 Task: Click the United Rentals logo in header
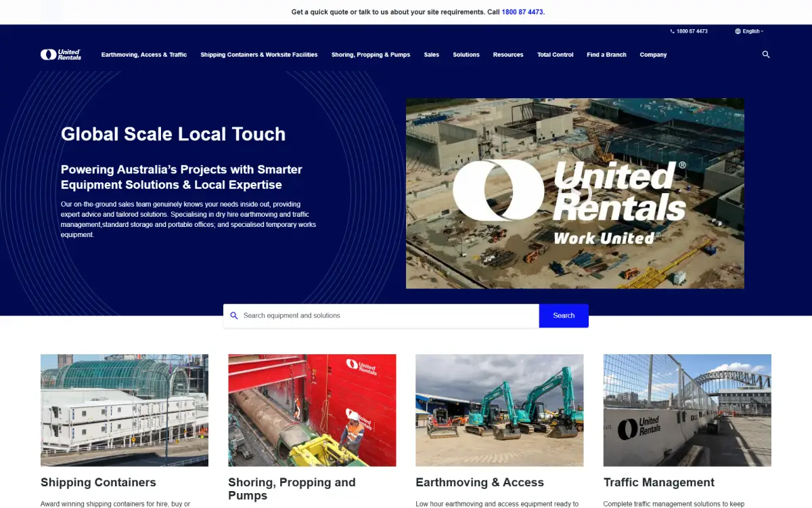pyautogui.click(x=61, y=54)
